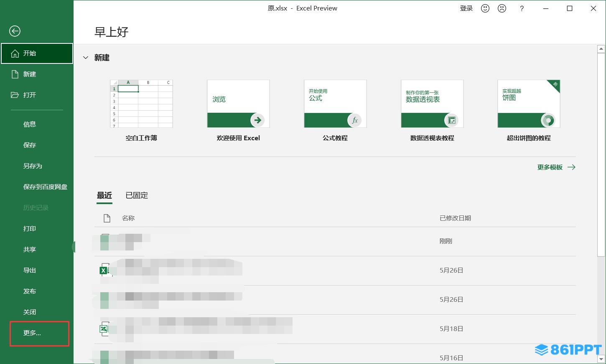This screenshot has width=606, height=364.
Task: Click the 更多模板 link
Action: [556, 167]
